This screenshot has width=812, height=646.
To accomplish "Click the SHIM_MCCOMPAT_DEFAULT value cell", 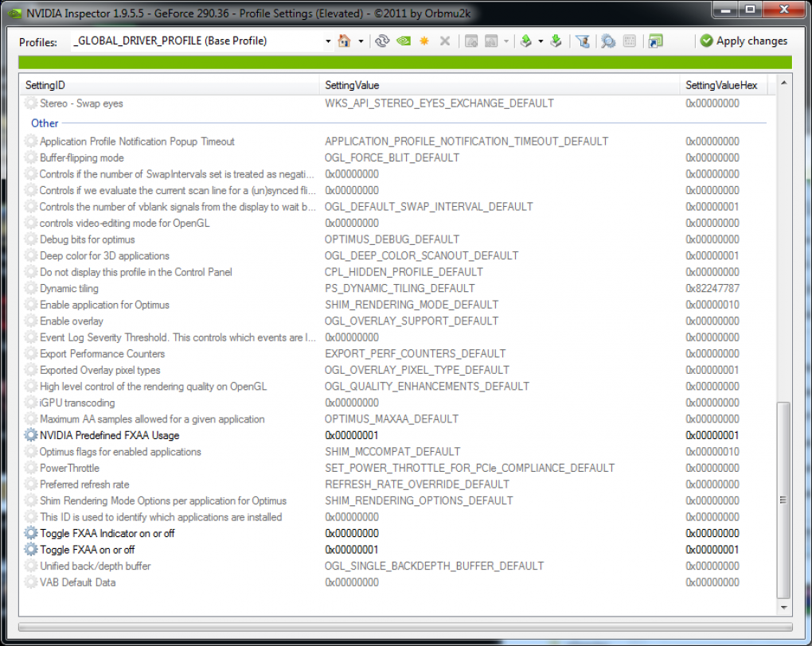I will [x=392, y=451].
